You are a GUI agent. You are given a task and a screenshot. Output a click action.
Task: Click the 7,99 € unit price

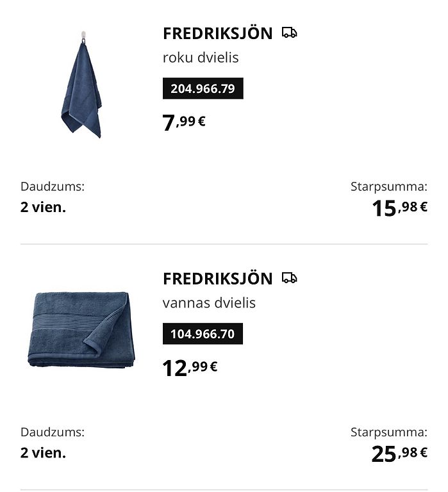coord(184,122)
